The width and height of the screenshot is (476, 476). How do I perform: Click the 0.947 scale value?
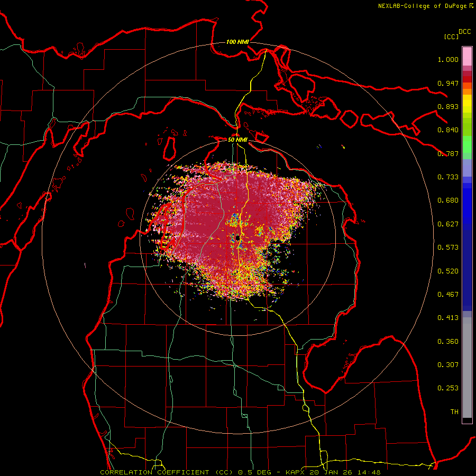point(448,83)
